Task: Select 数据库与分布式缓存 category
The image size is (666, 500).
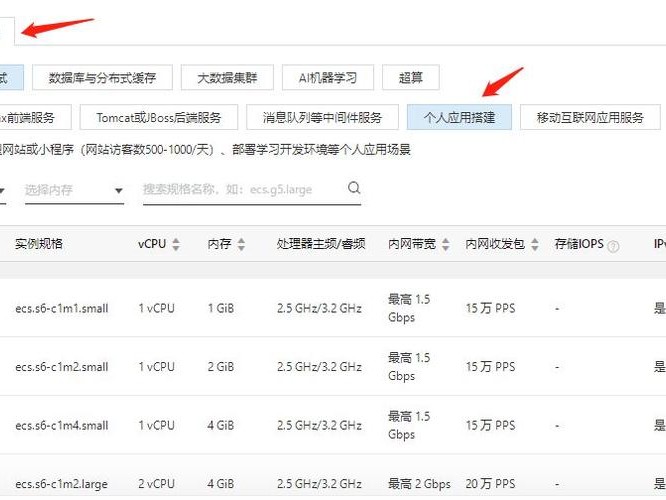Action: [x=102, y=78]
